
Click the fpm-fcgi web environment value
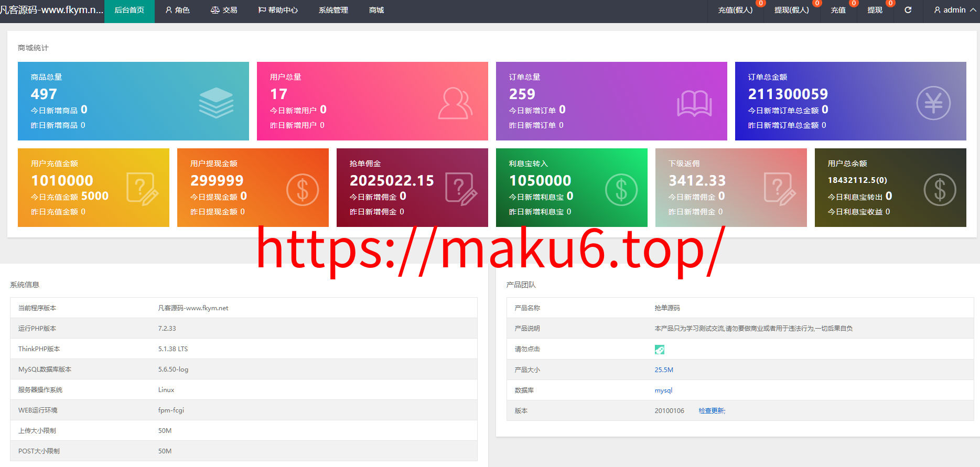coord(171,410)
